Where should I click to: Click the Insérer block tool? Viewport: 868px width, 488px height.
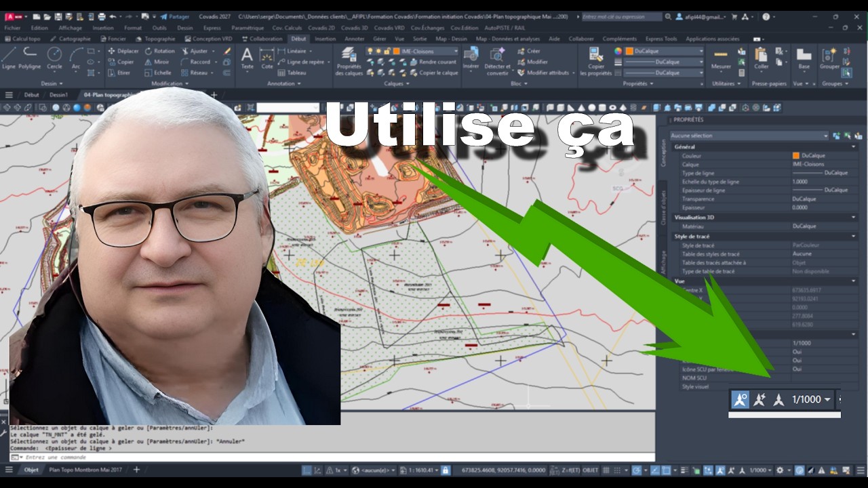coord(471,59)
